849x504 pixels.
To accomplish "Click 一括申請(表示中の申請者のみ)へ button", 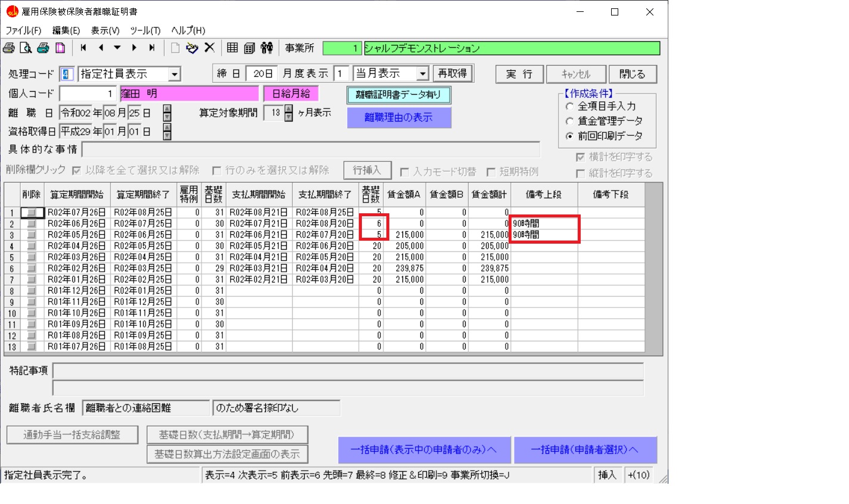I will click(424, 450).
